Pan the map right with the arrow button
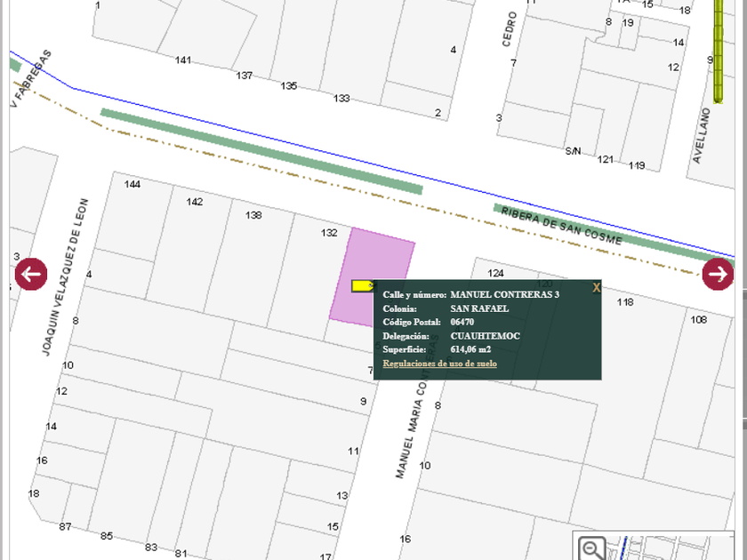The width and height of the screenshot is (747, 560). click(718, 274)
